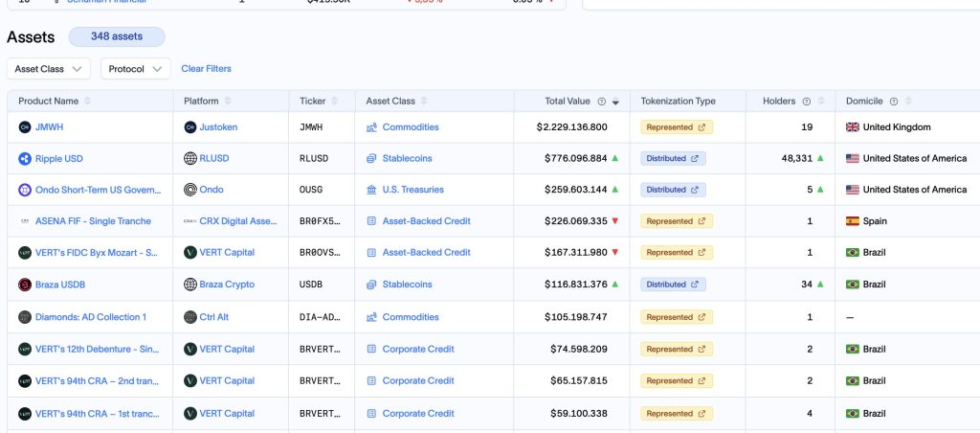Sort table by Domicile column

pos(908,101)
